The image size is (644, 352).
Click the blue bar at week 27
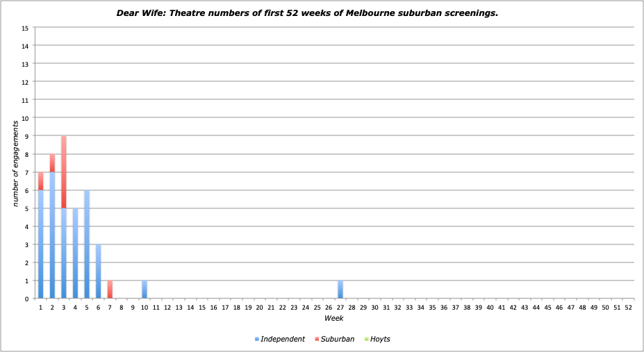pyautogui.click(x=340, y=290)
